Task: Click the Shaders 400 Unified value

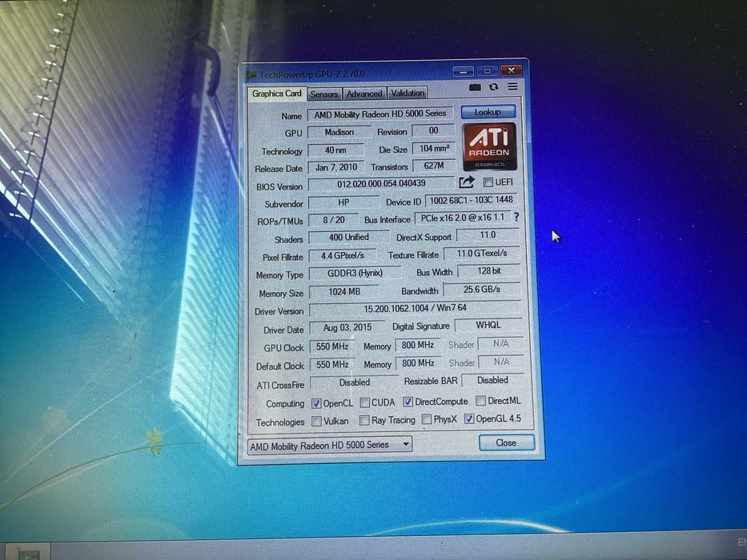Action: pos(348,237)
